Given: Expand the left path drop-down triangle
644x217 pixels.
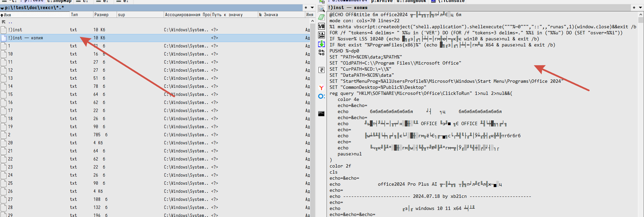Looking at the screenshot, I should tap(2, 8).
